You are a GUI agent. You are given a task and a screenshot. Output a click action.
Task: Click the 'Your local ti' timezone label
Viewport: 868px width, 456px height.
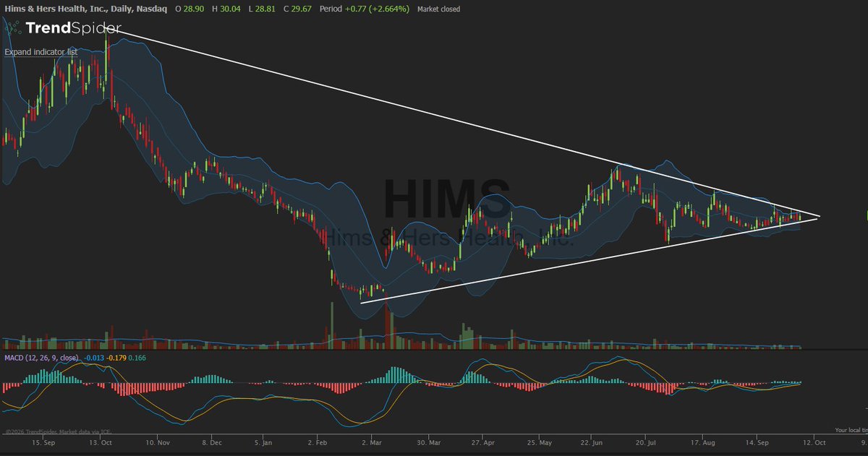pos(851,430)
